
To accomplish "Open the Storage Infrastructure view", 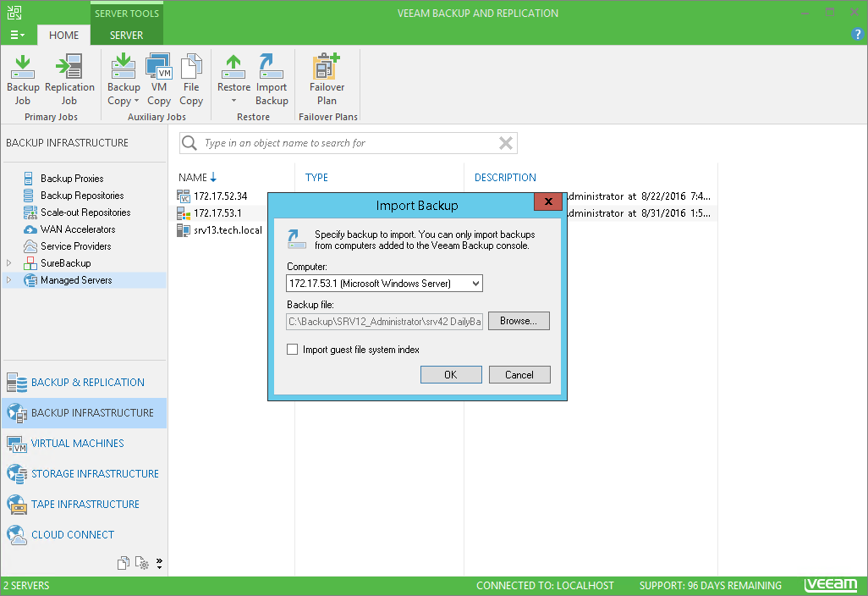I will (84, 473).
